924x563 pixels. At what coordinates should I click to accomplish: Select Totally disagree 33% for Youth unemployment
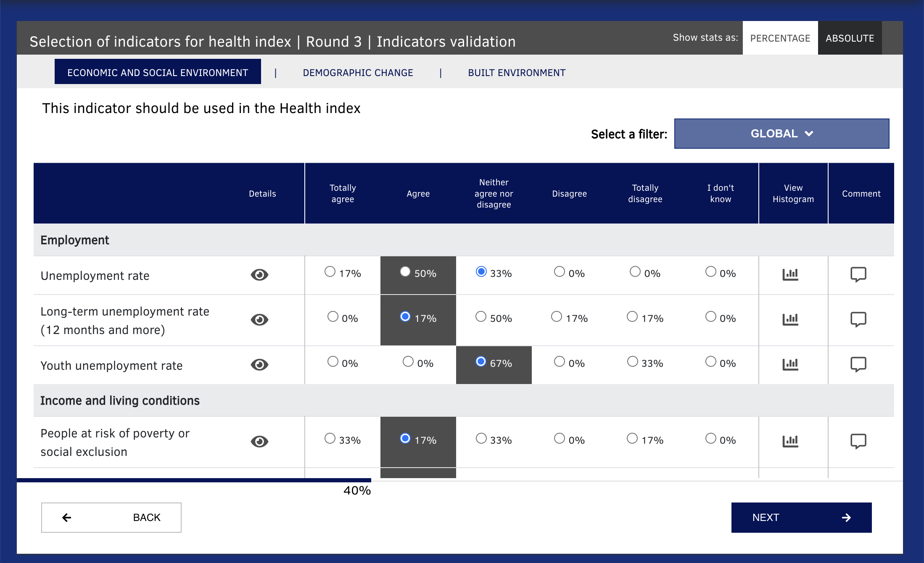[633, 361]
